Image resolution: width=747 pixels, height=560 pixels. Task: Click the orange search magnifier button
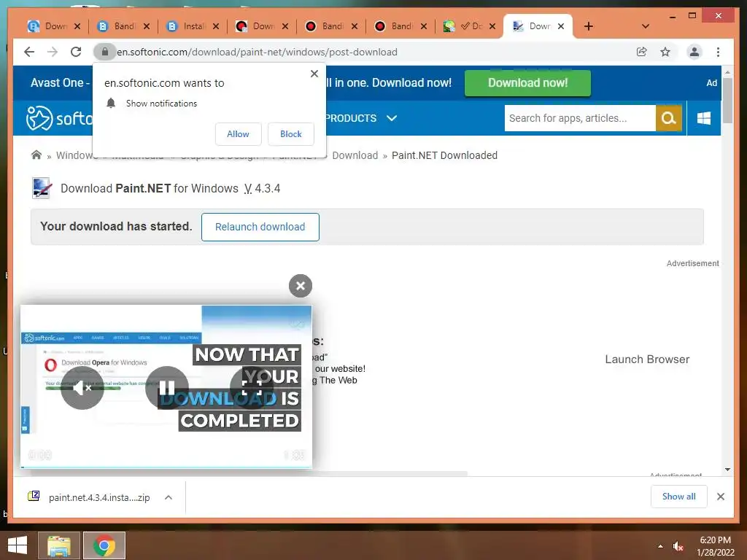tap(669, 118)
